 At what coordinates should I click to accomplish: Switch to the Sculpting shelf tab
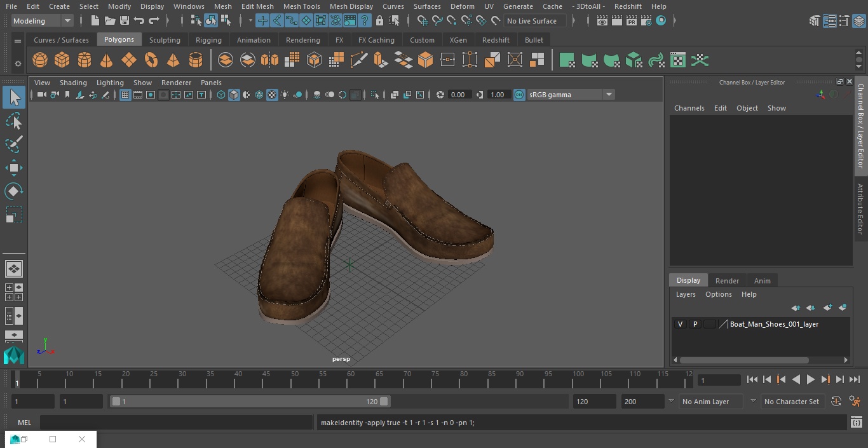click(165, 40)
